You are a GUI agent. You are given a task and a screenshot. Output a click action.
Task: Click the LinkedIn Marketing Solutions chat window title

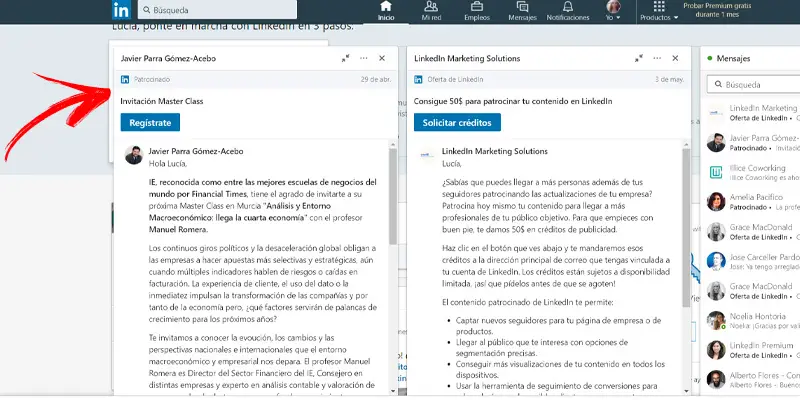click(x=467, y=59)
